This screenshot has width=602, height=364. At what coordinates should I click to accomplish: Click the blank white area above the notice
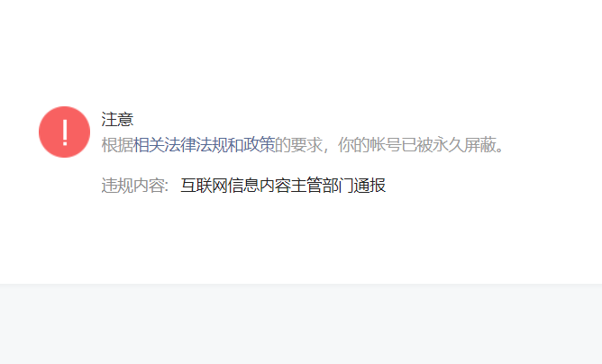tap(301, 50)
